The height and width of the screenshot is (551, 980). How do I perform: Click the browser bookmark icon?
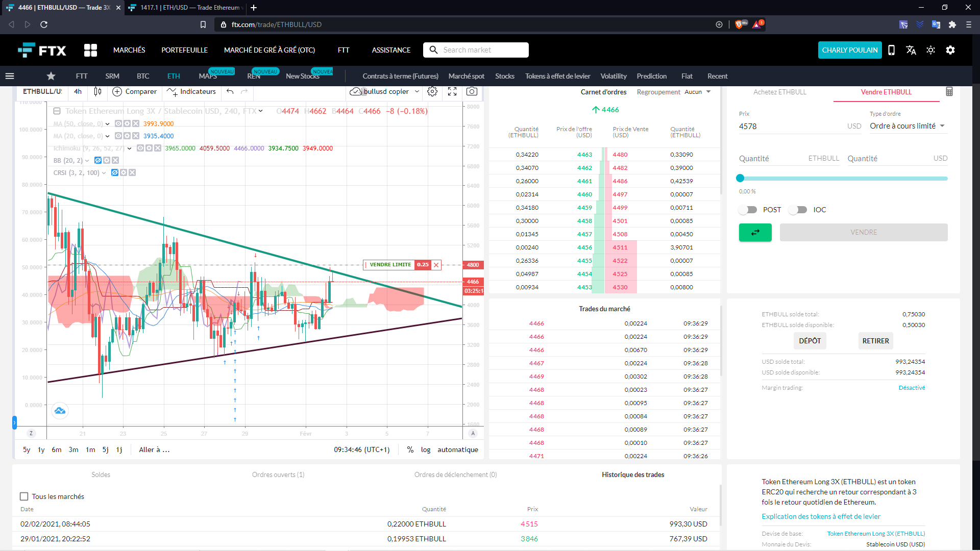[x=203, y=24]
